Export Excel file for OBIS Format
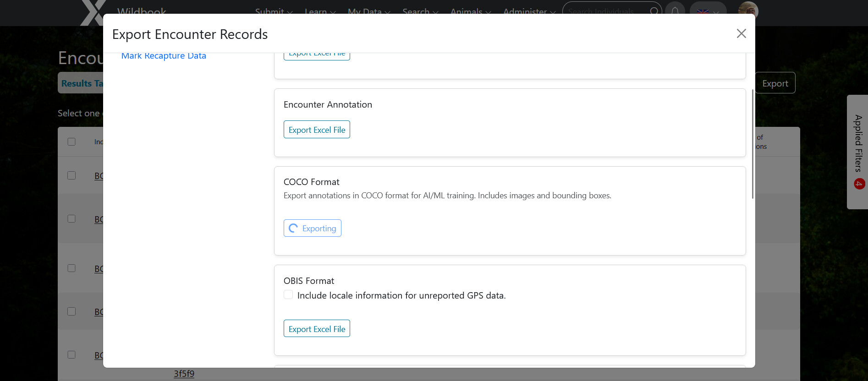 (317, 329)
